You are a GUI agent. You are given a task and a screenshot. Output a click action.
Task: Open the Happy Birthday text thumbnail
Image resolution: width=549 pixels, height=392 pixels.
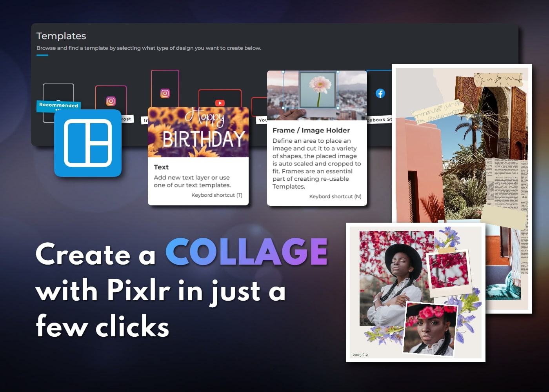click(x=198, y=132)
